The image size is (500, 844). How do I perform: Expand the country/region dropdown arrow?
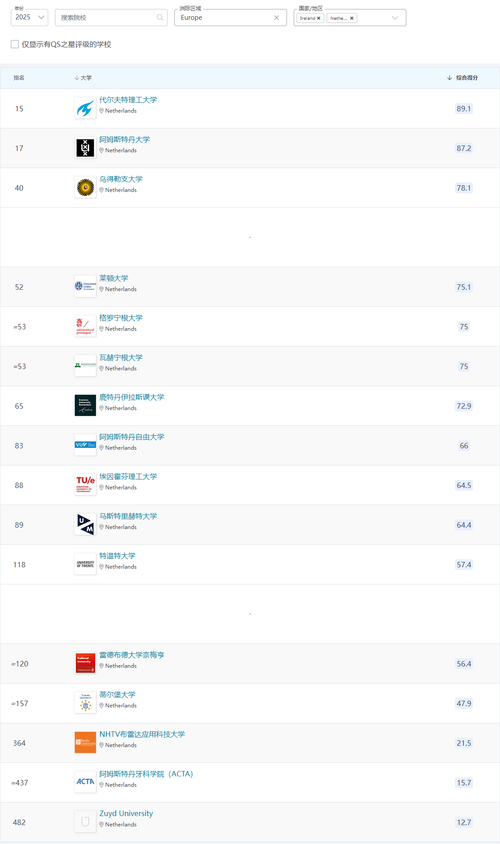click(395, 18)
